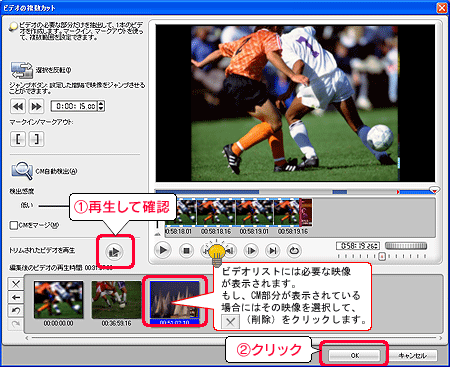Click the left arrow button beside clip list
Screen dimensions: 450x367
pos(16,297)
